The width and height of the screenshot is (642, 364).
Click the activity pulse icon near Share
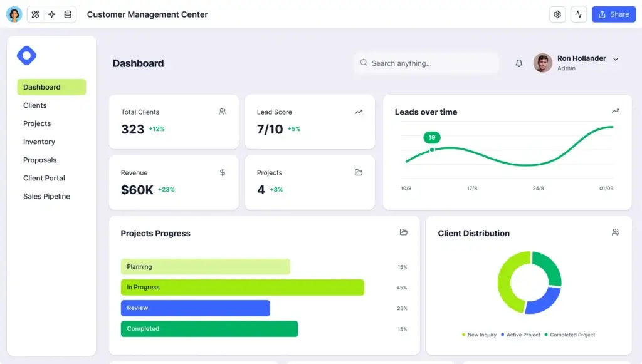[x=578, y=14]
